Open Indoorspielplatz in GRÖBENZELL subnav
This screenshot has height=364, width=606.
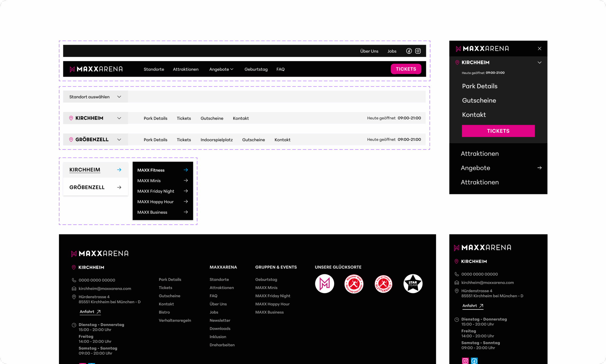[x=217, y=140]
